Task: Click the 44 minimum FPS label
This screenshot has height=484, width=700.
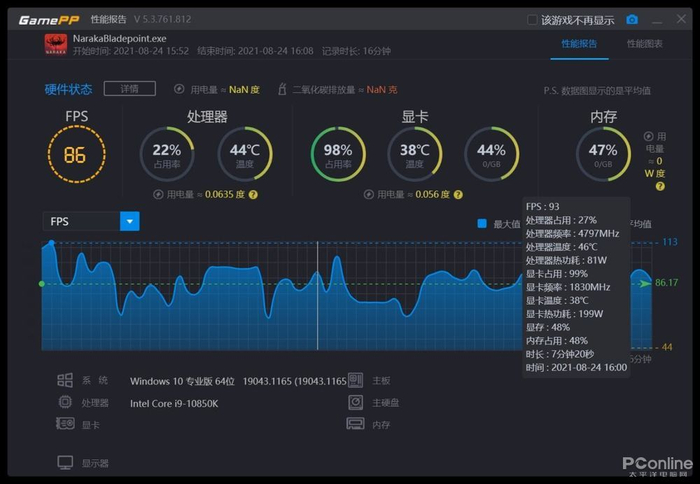Action: pos(667,347)
